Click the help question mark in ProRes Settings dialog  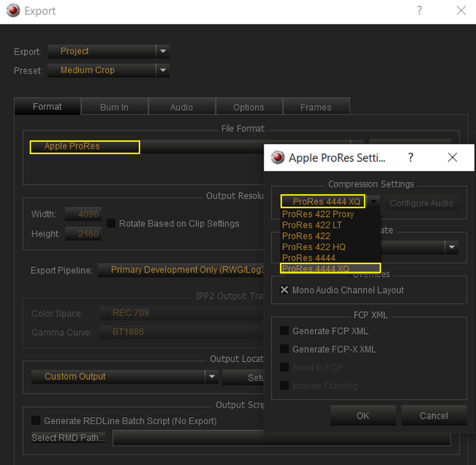[410, 158]
